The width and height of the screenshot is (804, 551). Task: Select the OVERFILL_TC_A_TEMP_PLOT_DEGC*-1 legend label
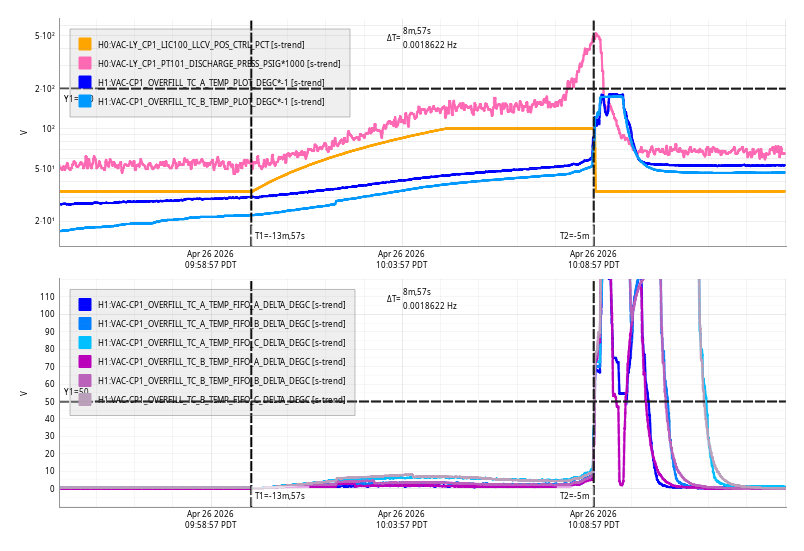(211, 83)
